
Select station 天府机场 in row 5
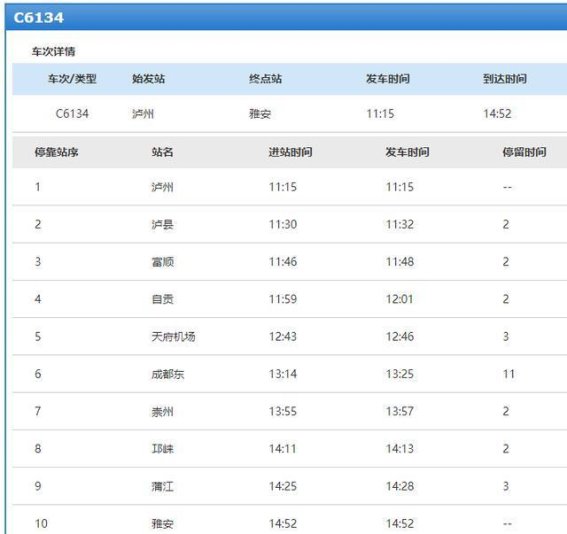pos(173,337)
